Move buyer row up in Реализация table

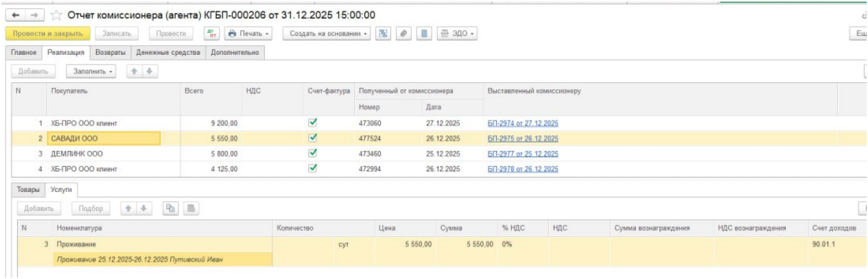136,71
